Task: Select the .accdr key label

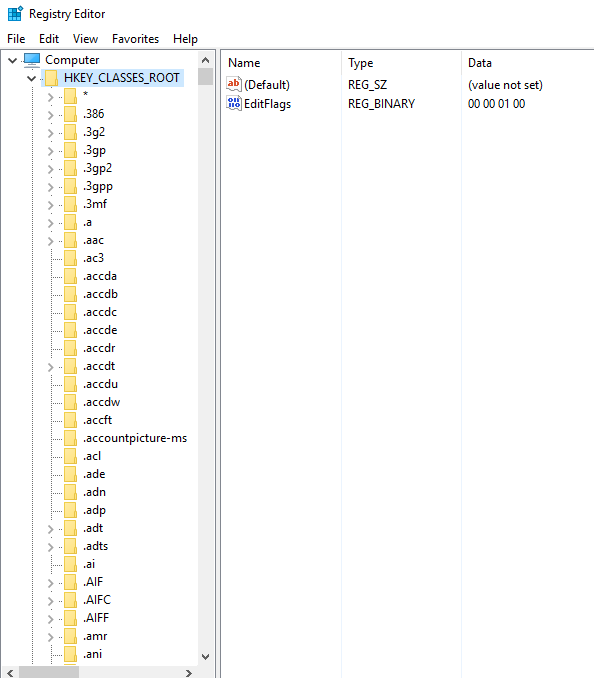Action: pos(99,349)
